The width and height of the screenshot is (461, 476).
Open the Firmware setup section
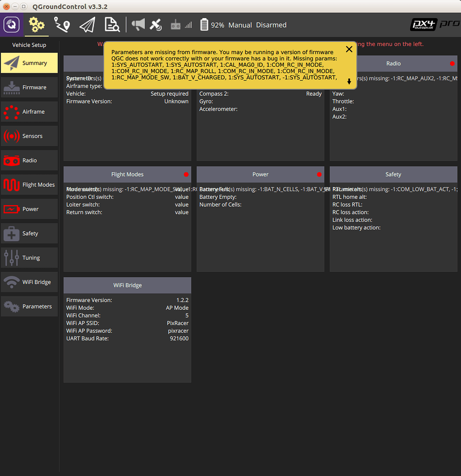pyautogui.click(x=29, y=87)
